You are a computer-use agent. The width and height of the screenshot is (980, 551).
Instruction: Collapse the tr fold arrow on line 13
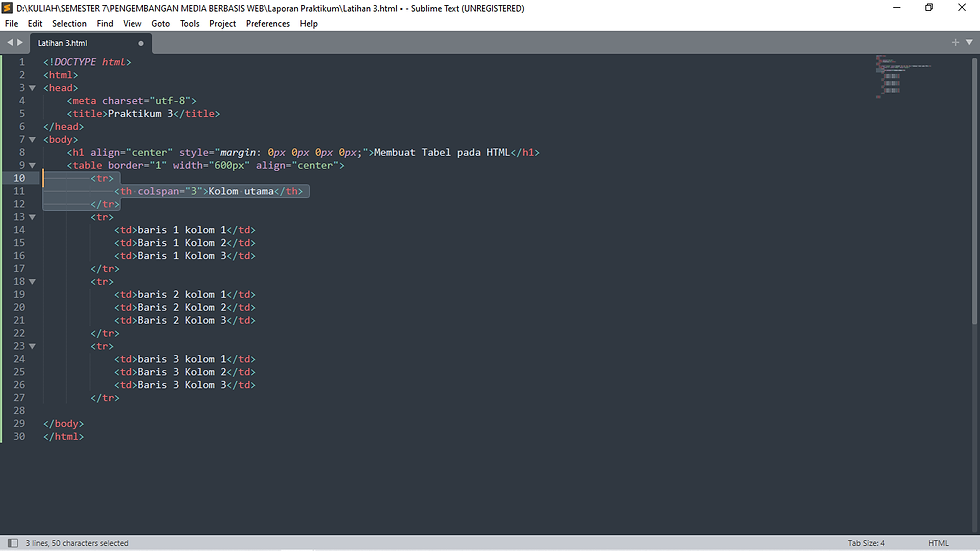coord(32,217)
